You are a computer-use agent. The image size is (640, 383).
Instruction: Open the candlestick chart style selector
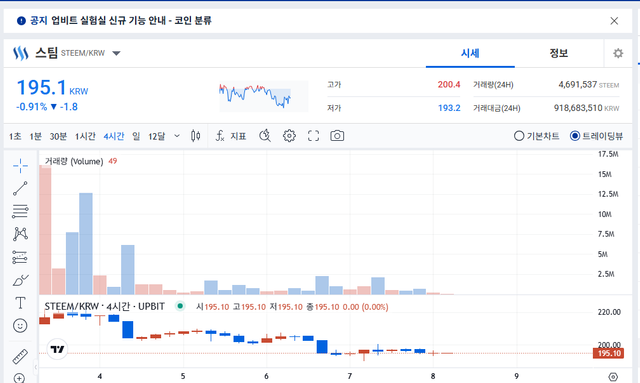(x=196, y=136)
